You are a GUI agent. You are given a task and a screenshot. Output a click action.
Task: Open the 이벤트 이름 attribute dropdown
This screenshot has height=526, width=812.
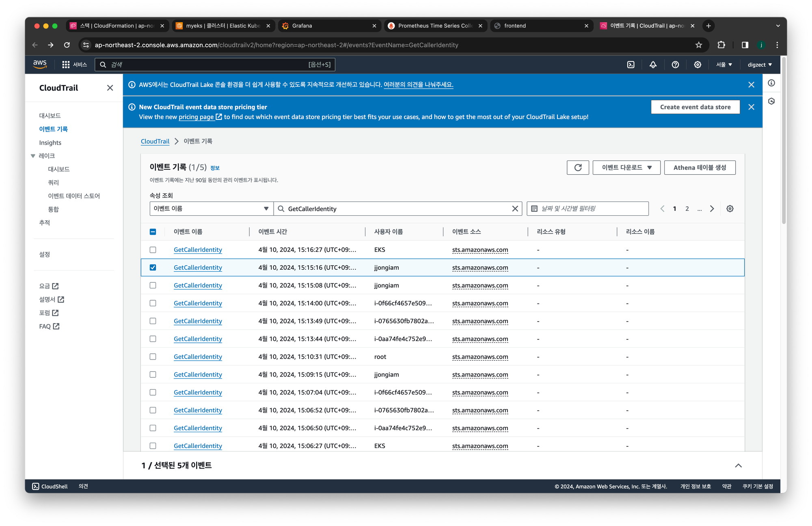click(211, 208)
